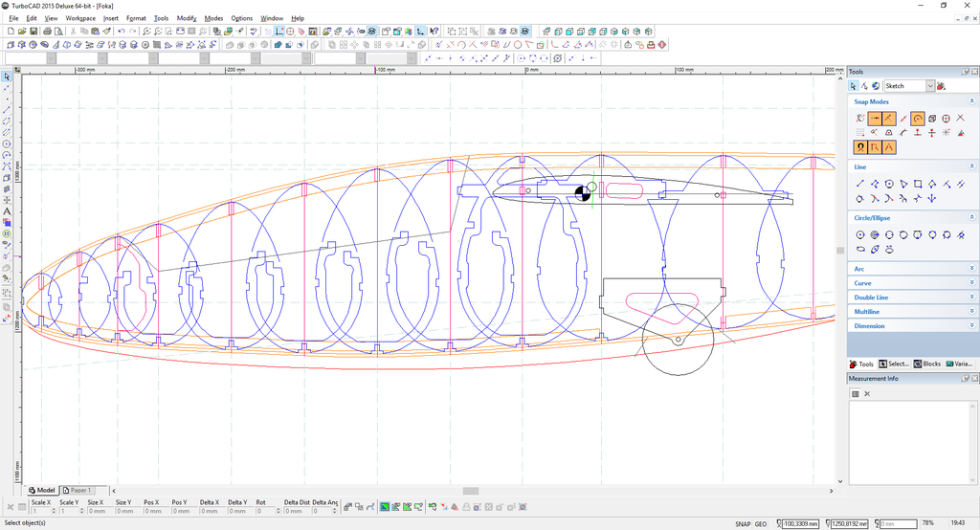
Task: Pick the first circle tool in Circle/Ellipse
Action: coord(860,234)
